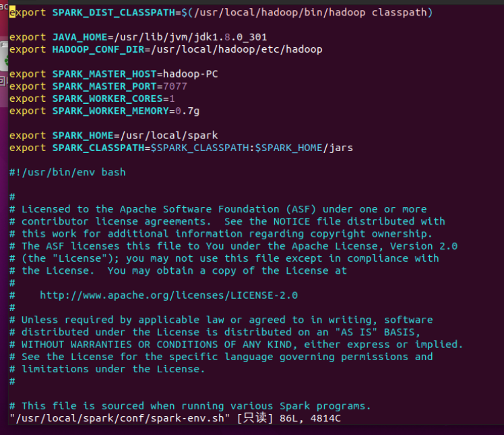
Task: Click the /usr/local/spark SPARK_HOME path
Action: pyautogui.click(x=169, y=136)
